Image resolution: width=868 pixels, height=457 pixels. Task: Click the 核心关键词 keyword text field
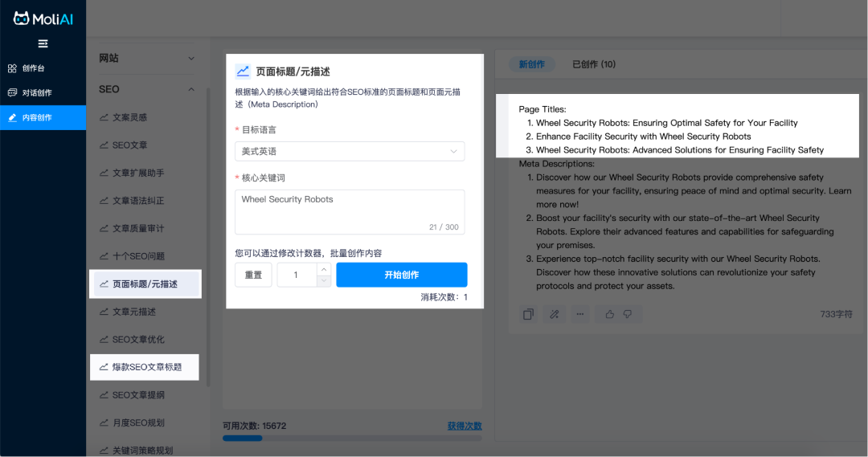click(350, 211)
